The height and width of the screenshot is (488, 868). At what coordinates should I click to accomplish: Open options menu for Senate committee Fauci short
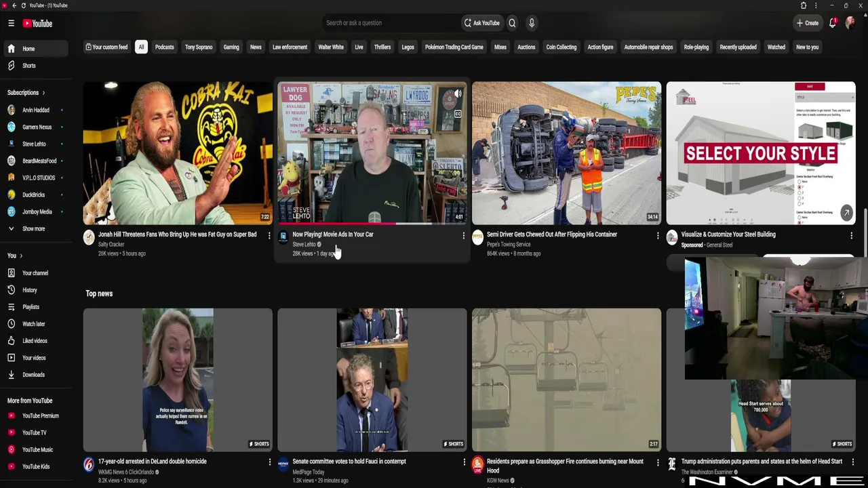pos(464,462)
